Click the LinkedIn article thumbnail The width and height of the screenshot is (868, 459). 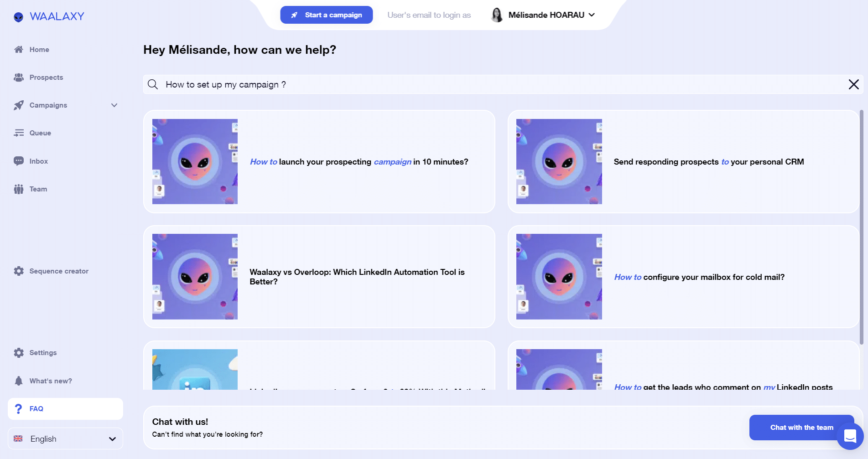click(195, 369)
